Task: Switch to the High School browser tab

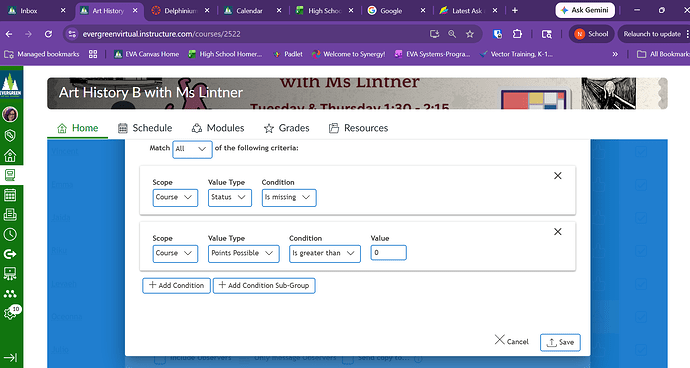Action: (x=324, y=11)
